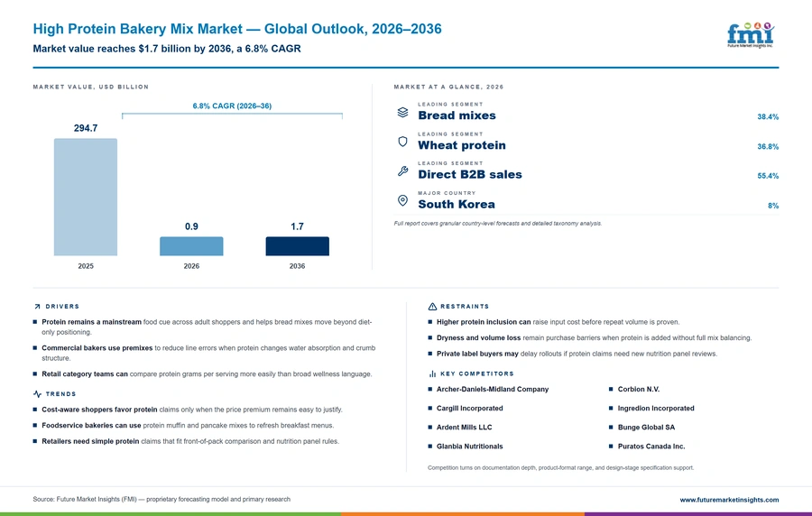The image size is (812, 516).
Task: Click the 36.8% share value
Action: pyautogui.click(x=768, y=146)
